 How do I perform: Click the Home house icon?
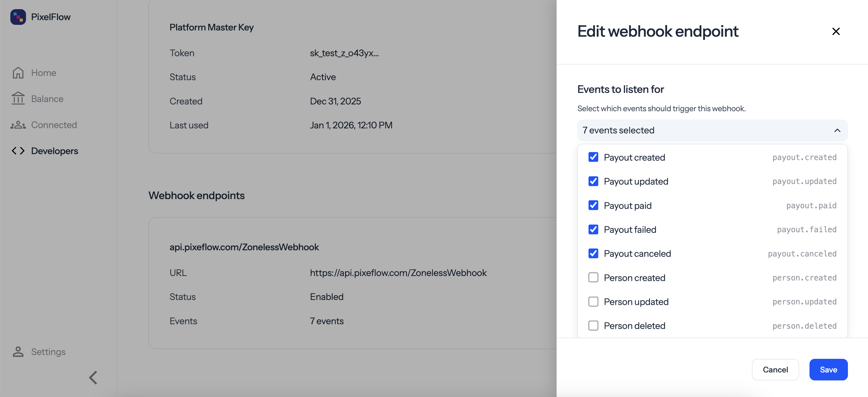coord(18,73)
